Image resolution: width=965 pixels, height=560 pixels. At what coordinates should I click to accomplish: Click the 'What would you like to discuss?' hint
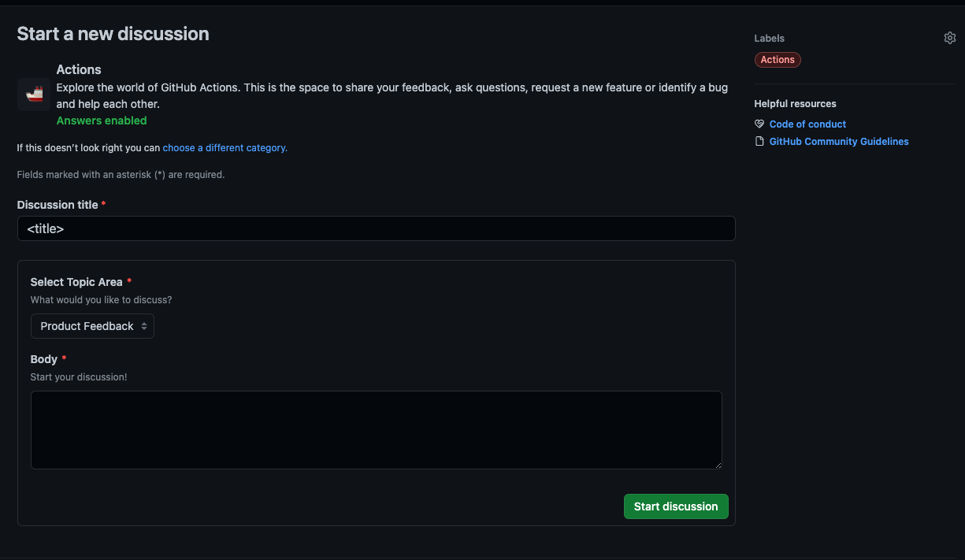[x=101, y=300]
